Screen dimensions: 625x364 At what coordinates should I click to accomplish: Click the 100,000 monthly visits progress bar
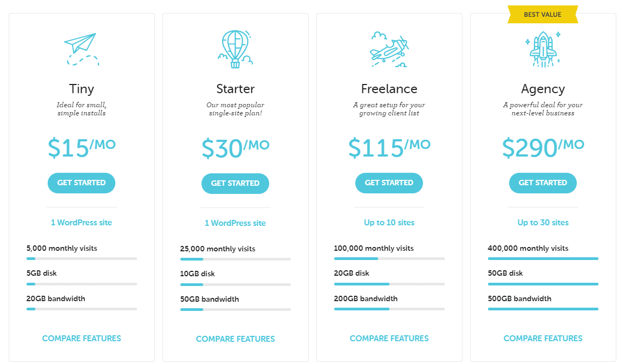coord(389,259)
